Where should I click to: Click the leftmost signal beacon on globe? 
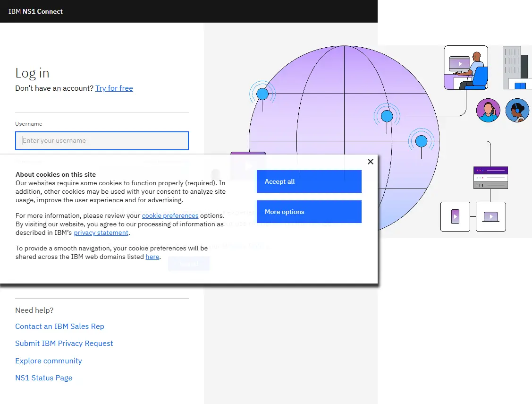262,94
